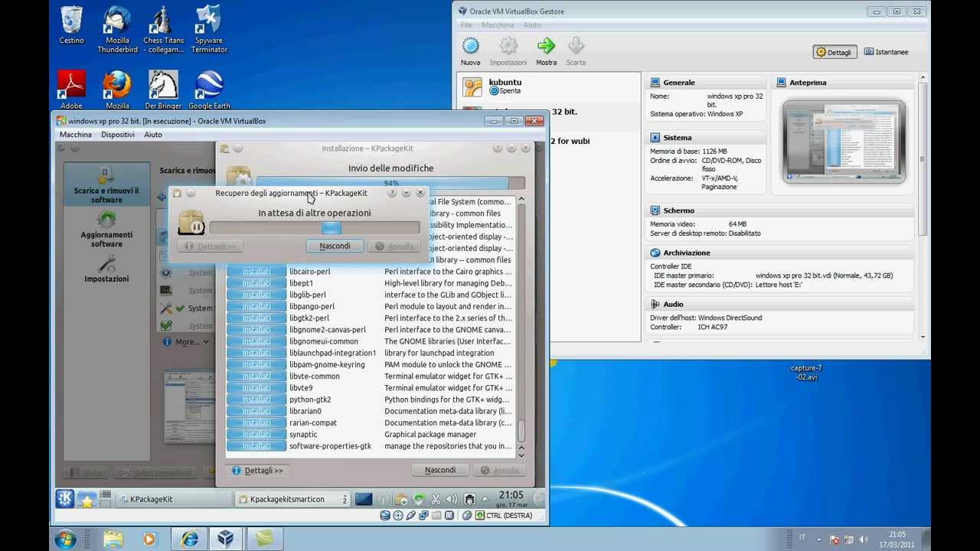The height and width of the screenshot is (551, 980).
Task: Click the USB status icon in VM window
Action: pos(411,516)
